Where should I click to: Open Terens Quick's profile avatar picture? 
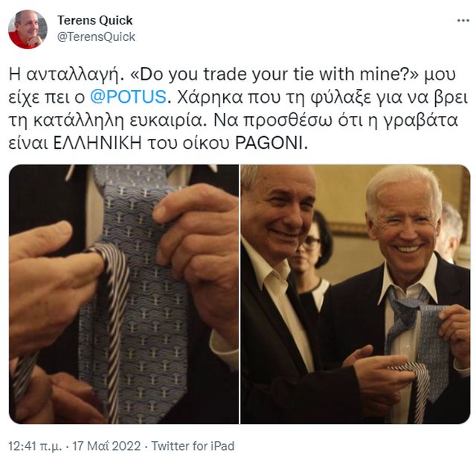coord(28,30)
